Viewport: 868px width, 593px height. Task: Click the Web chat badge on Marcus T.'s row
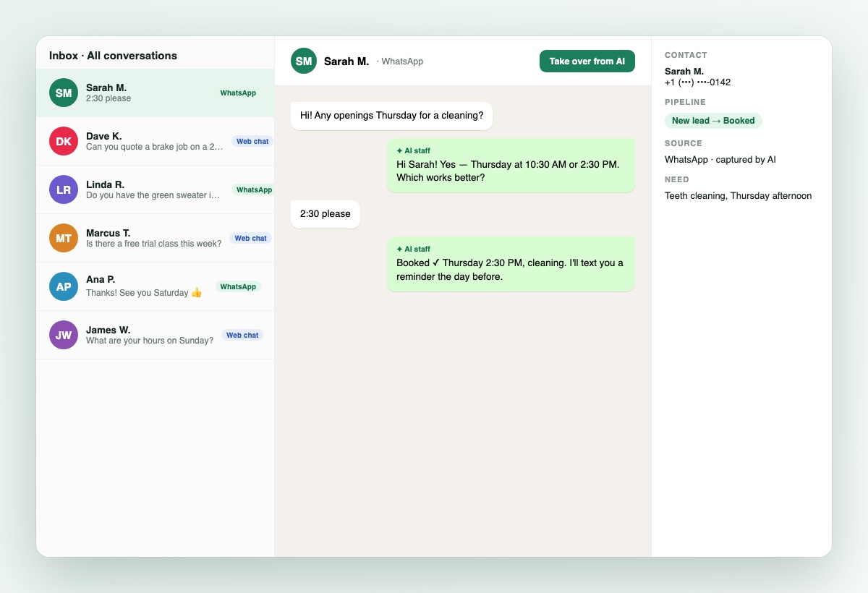[x=250, y=238]
